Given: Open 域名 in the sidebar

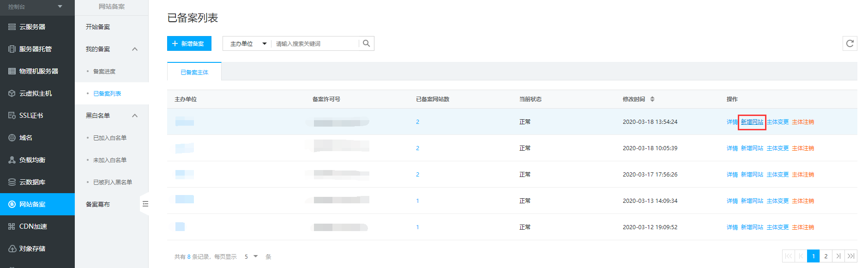Looking at the screenshot, I should 26,138.
